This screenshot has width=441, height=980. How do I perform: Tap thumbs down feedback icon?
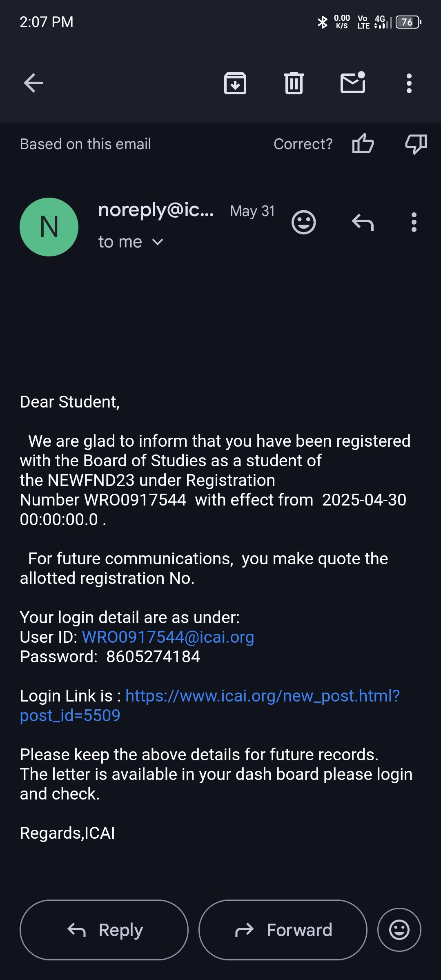[416, 144]
